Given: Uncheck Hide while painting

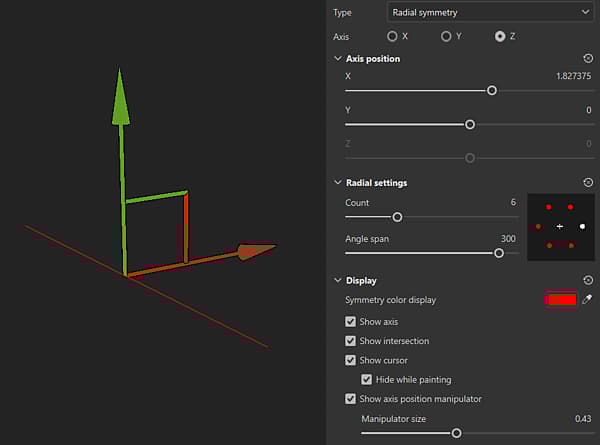Looking at the screenshot, I should pos(366,379).
